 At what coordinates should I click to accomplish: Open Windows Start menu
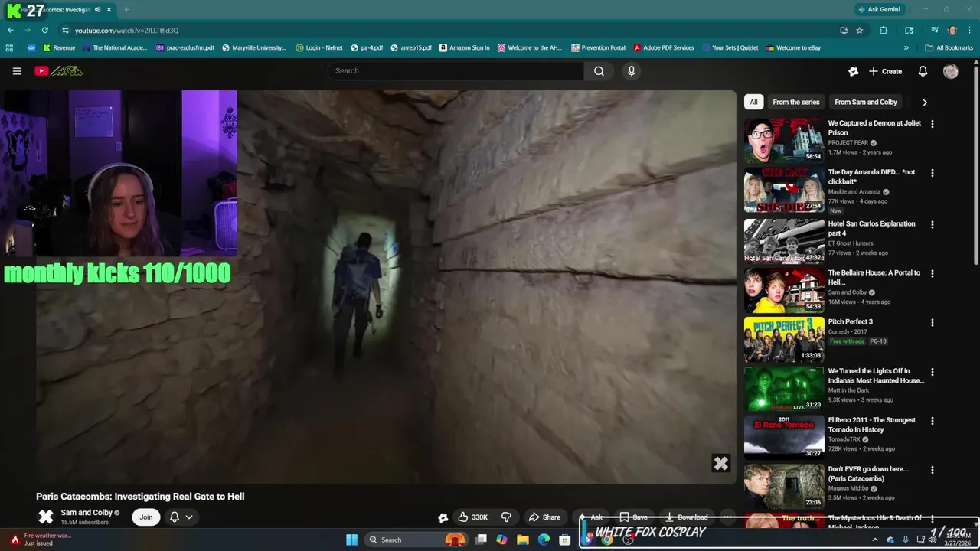[351, 540]
